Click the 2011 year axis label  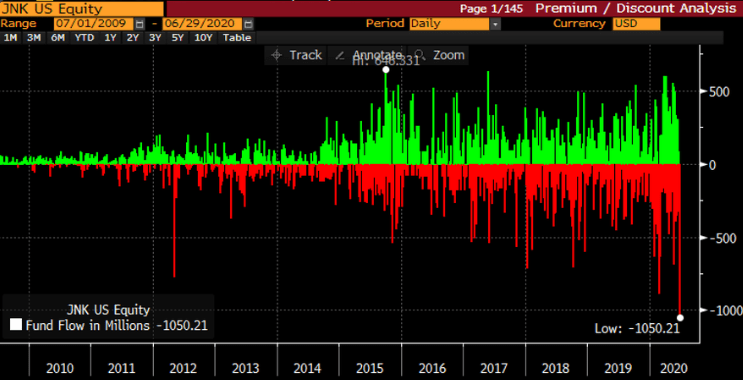click(122, 368)
